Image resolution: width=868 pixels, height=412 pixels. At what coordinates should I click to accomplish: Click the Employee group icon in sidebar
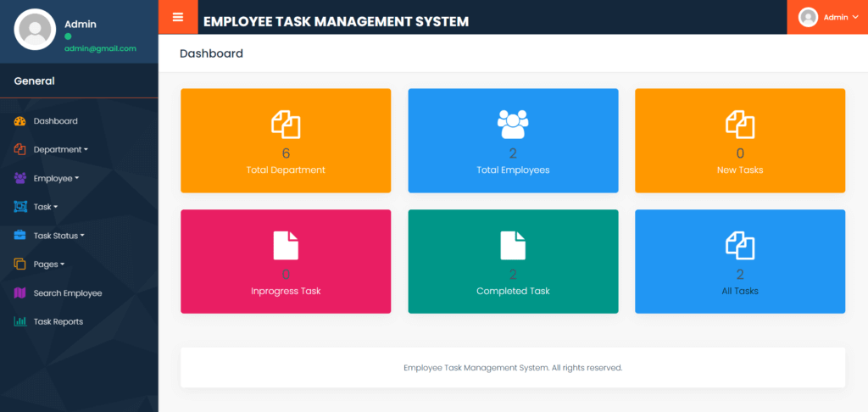tap(20, 179)
